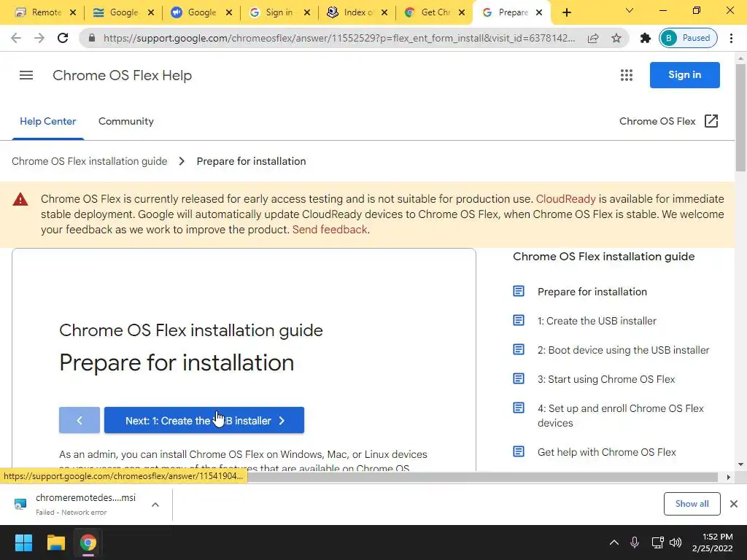The height and width of the screenshot is (560, 747).
Task: Click the Send feedback link
Action: (x=330, y=230)
